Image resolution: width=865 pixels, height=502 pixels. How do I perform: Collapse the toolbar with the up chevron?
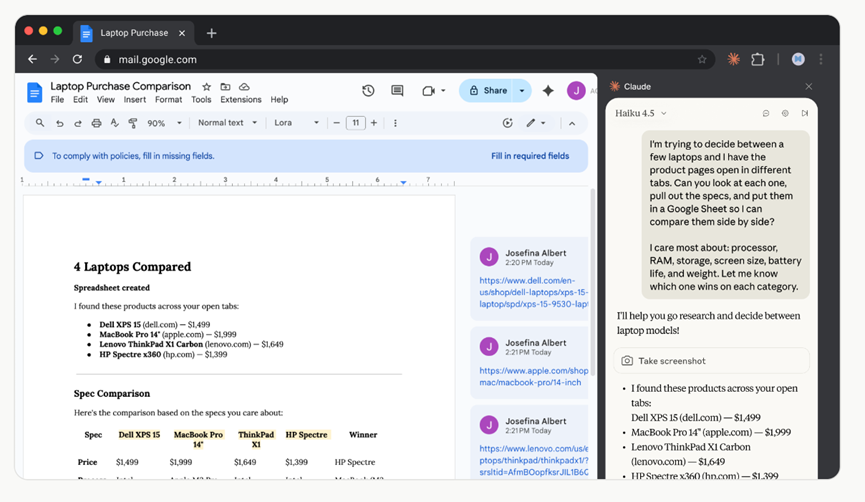pos(572,123)
